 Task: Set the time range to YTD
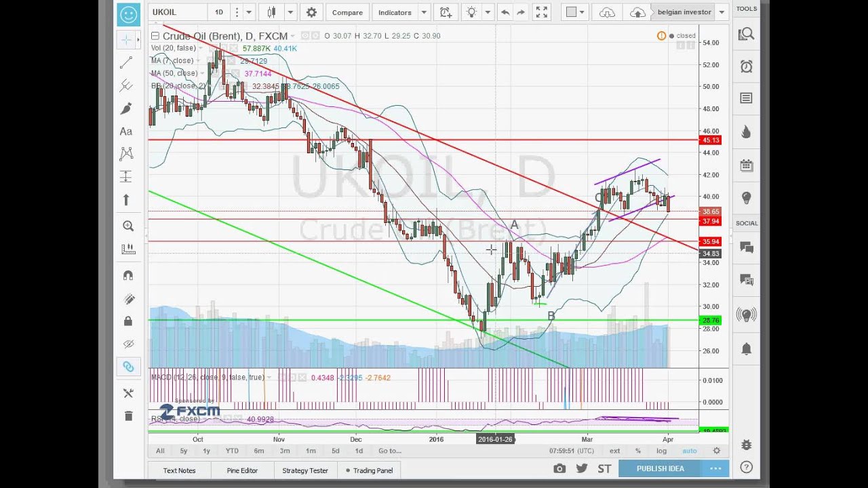point(232,451)
